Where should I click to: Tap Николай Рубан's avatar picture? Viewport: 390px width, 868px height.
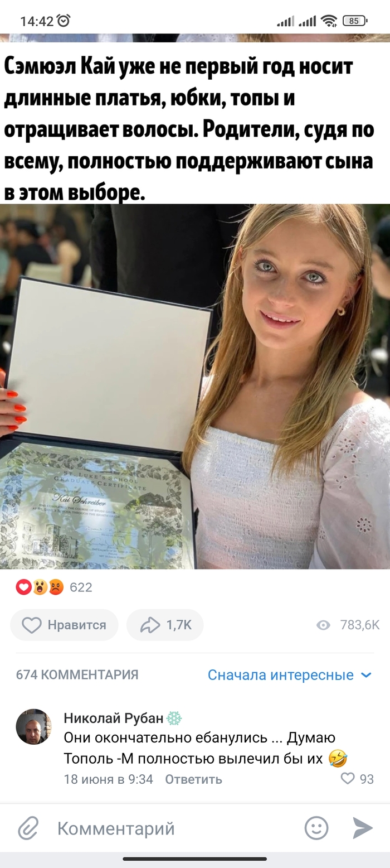click(33, 727)
